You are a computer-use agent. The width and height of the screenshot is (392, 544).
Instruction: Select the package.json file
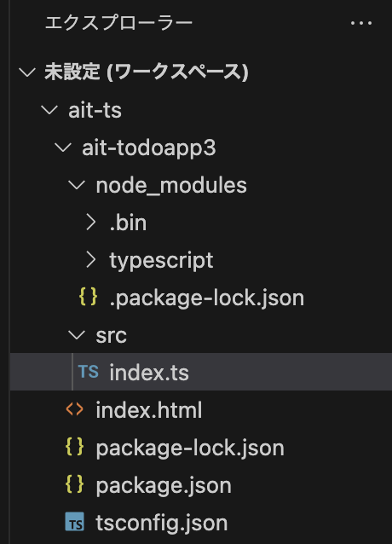164,485
